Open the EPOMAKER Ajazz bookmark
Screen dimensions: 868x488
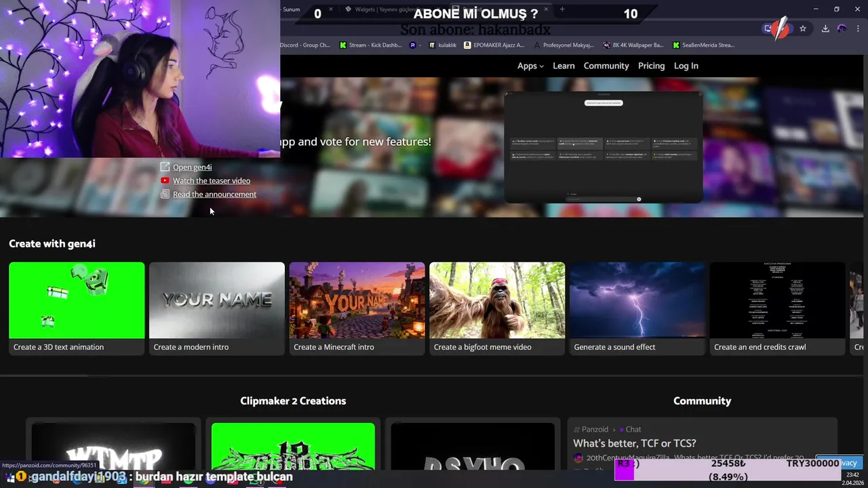(x=494, y=45)
